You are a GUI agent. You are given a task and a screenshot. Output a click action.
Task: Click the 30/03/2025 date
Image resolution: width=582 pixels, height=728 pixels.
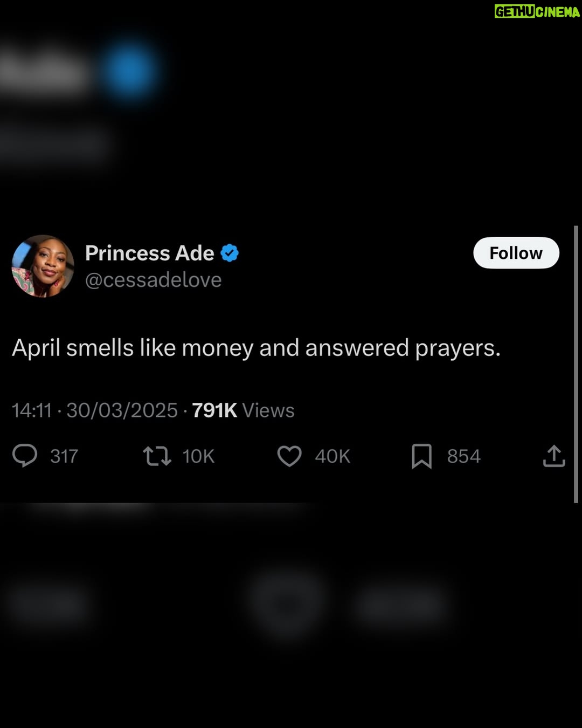click(122, 410)
